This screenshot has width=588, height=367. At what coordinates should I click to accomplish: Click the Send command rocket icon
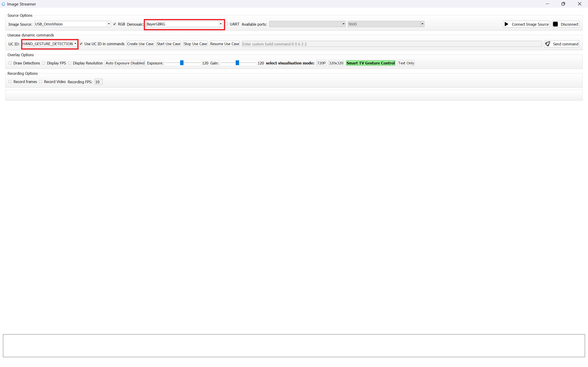[x=548, y=44]
